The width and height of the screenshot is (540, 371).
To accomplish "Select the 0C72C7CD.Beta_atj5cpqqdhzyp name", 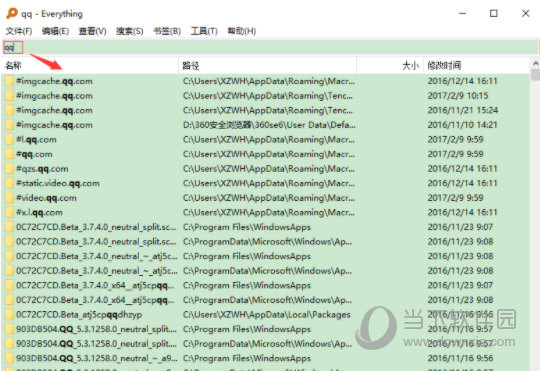I will tap(79, 315).
